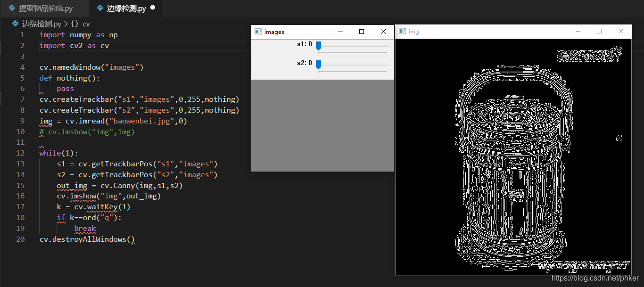
Task: Click 'while(1):' statement
Action: [59, 153]
